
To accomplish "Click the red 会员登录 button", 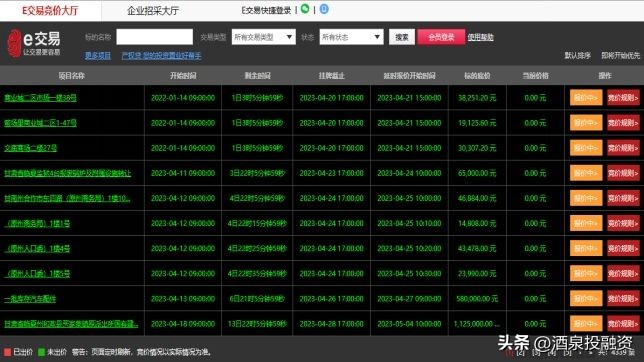I will coord(441,37).
